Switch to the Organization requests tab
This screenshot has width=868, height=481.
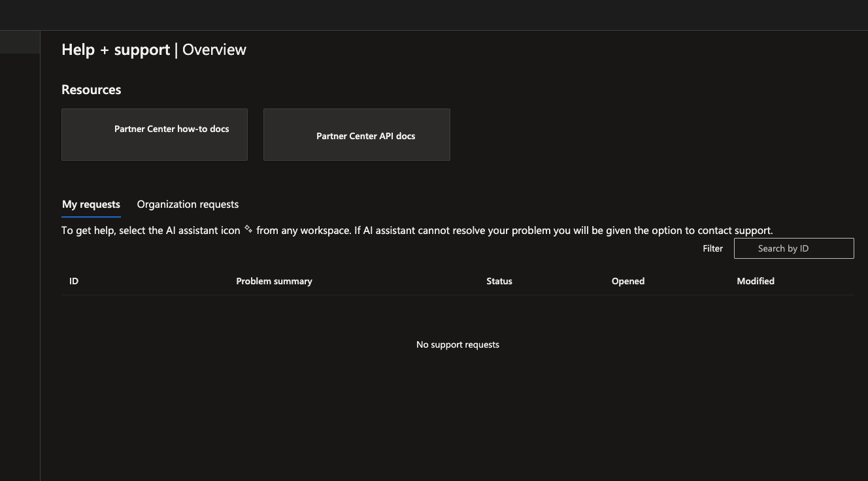188,205
